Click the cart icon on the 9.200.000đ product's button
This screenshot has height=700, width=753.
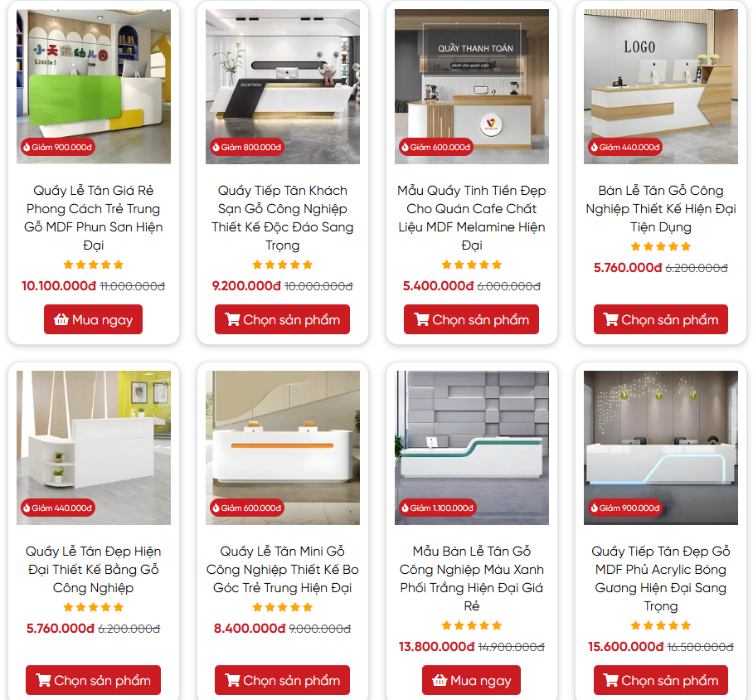click(232, 319)
